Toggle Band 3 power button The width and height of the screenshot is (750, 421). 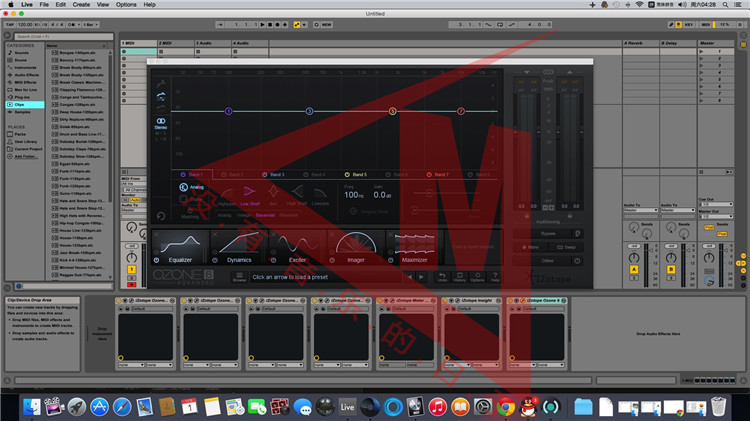click(265, 175)
